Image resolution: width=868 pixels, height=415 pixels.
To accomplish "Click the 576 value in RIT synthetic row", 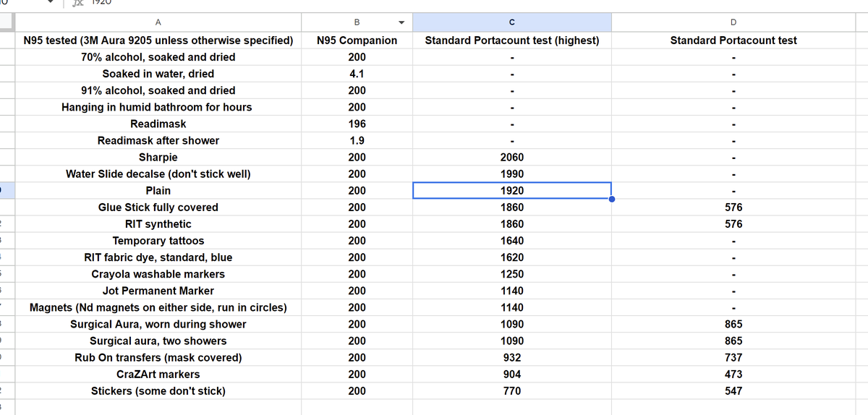I will click(733, 224).
